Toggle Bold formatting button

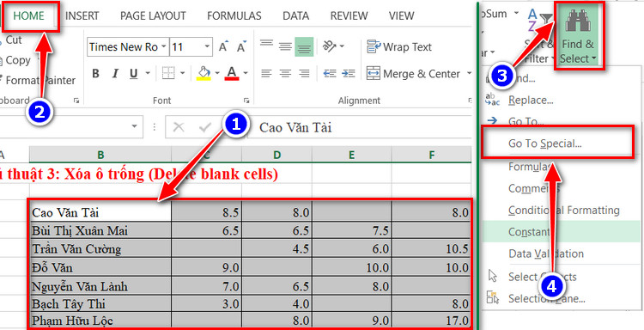[95, 74]
